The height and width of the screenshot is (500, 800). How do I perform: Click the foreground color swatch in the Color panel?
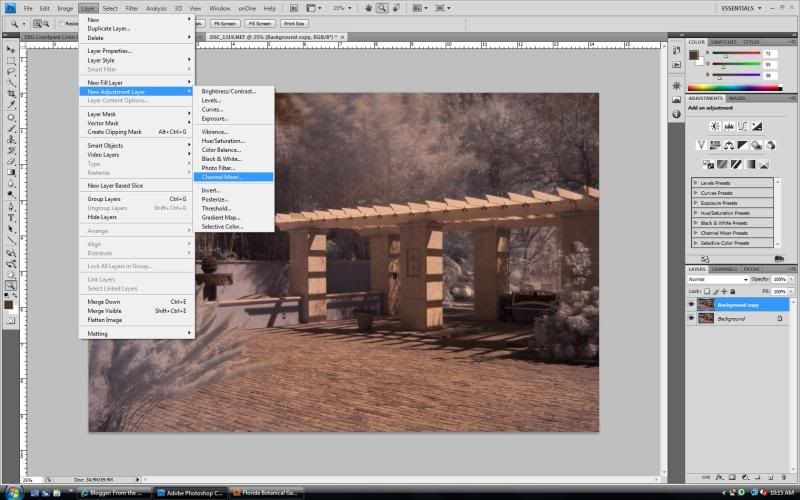(x=694, y=55)
